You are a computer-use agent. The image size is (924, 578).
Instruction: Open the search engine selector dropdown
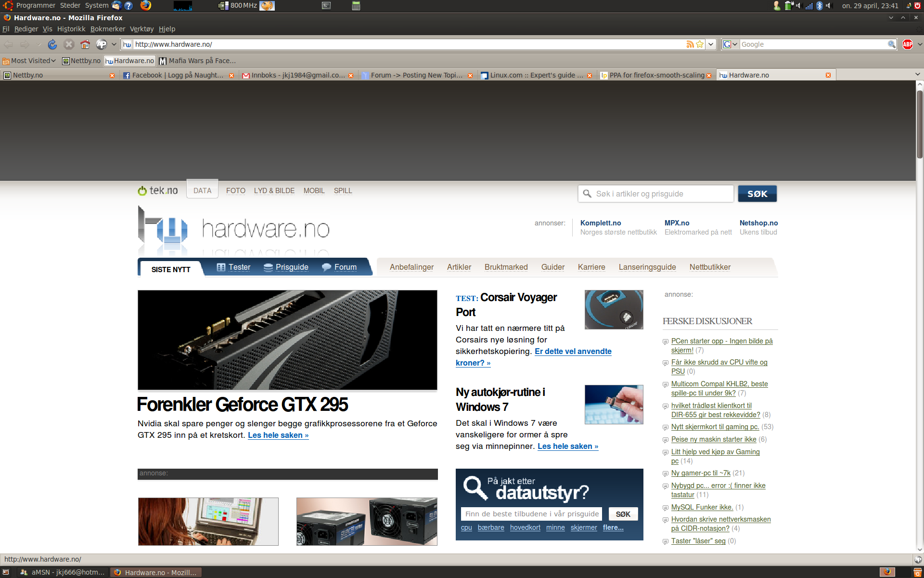731,44
